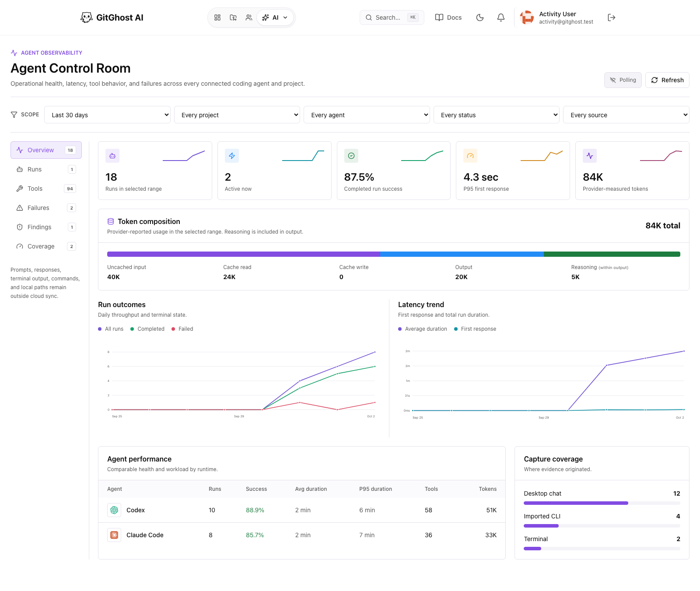This screenshot has height=591, width=700.
Task: Open the team members icon in navigation
Action: pos(249,17)
